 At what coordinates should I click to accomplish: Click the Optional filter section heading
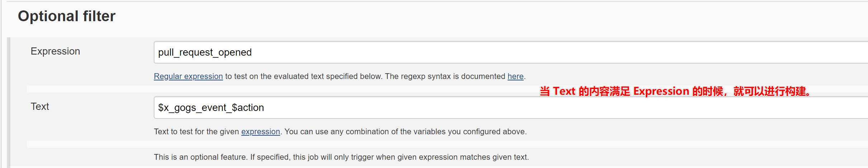67,16
